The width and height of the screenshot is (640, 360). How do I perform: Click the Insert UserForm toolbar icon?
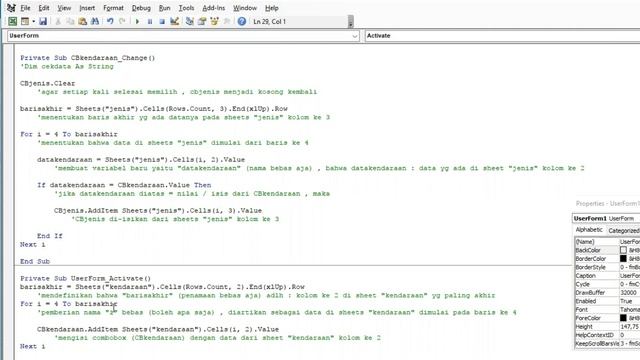pos(25,21)
